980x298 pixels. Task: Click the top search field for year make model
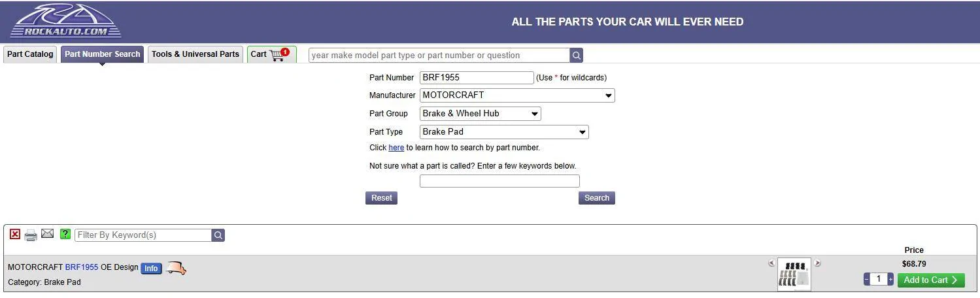[x=439, y=55]
